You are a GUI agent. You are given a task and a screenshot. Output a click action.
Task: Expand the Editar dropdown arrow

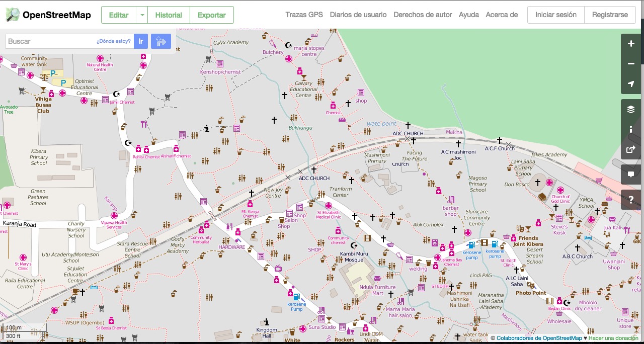(x=142, y=15)
